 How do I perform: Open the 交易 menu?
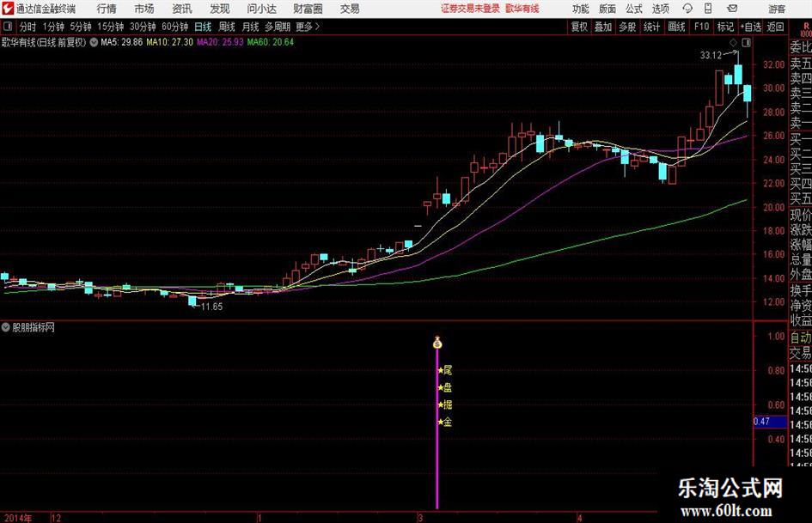(x=350, y=9)
